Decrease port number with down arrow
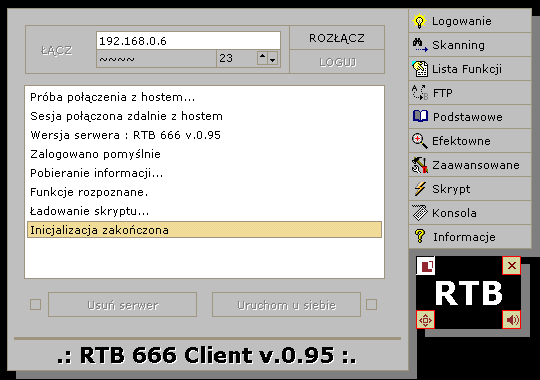This screenshot has width=540, height=380. click(273, 58)
